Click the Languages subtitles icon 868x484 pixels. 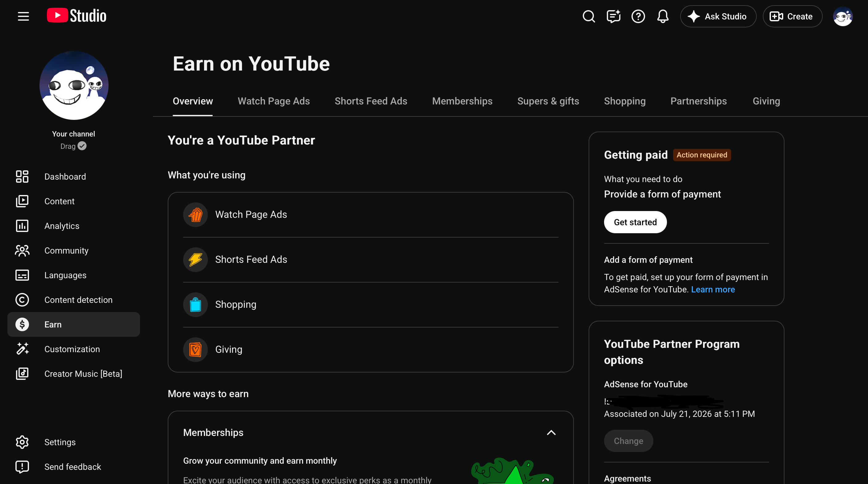[22, 275]
